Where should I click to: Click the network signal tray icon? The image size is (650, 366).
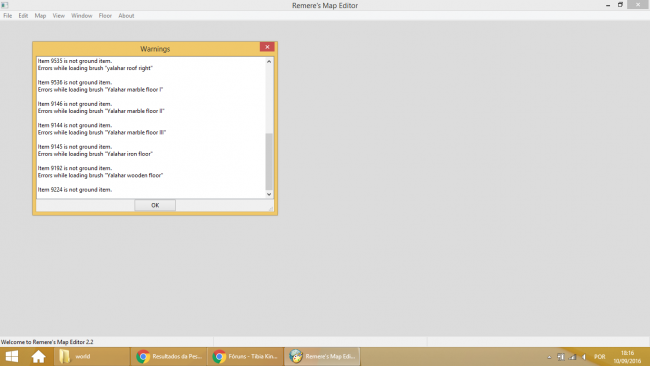coord(572,357)
